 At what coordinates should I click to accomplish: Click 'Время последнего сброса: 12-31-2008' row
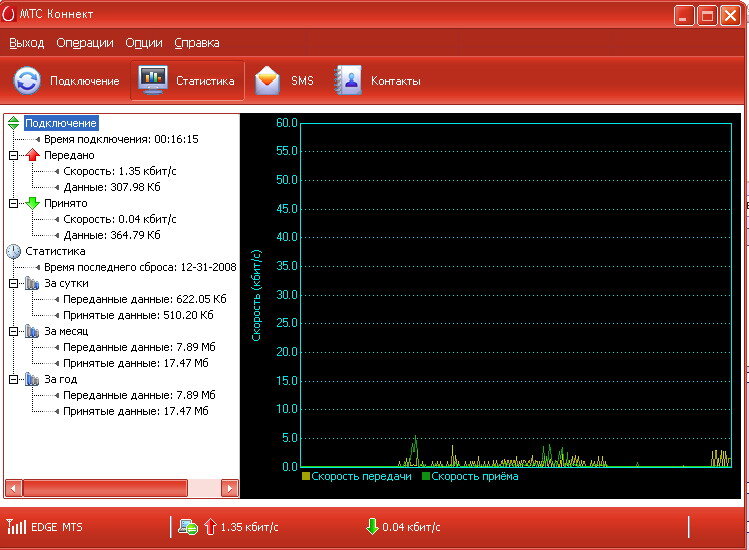[140, 267]
